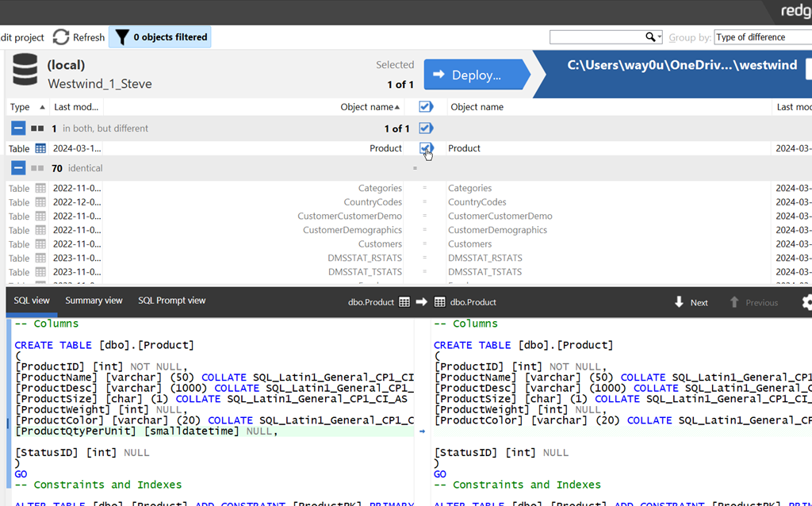This screenshot has width=812, height=506.
Task: Switch to the SQL Prompt view tab
Action: click(171, 301)
